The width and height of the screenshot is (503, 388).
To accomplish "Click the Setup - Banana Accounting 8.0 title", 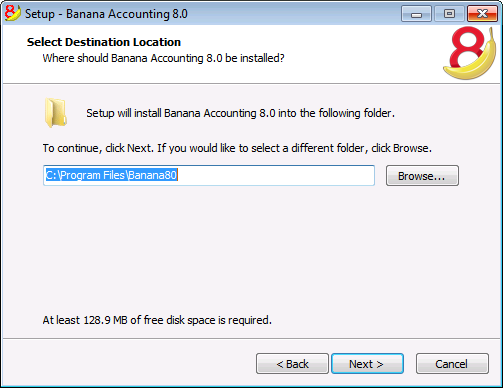I will [106, 14].
